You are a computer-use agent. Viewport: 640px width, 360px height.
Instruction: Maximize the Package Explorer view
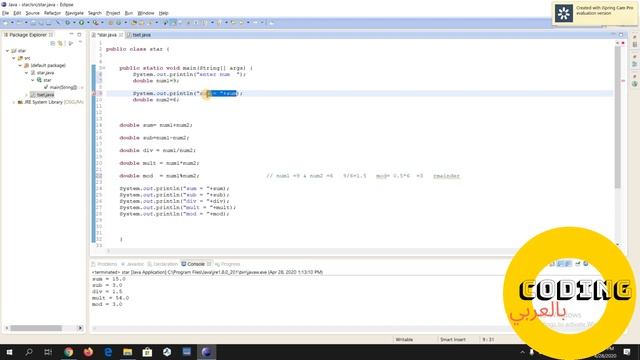79,34
